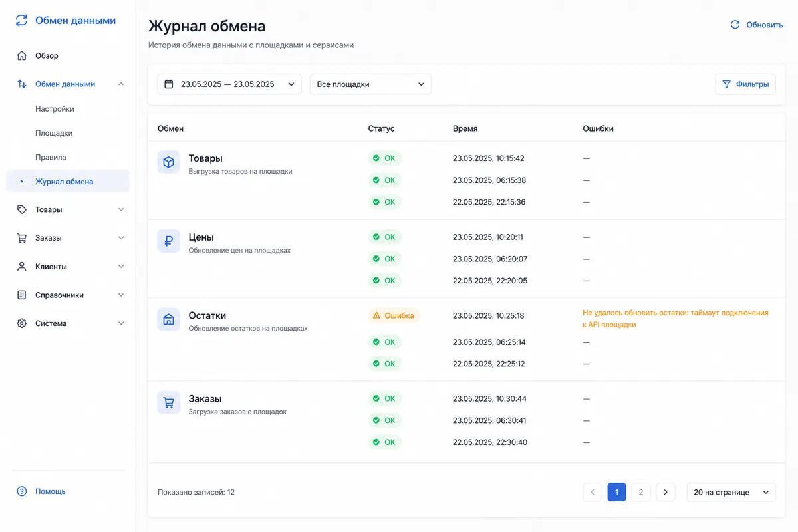Open the Все площадки dropdown

[370, 84]
